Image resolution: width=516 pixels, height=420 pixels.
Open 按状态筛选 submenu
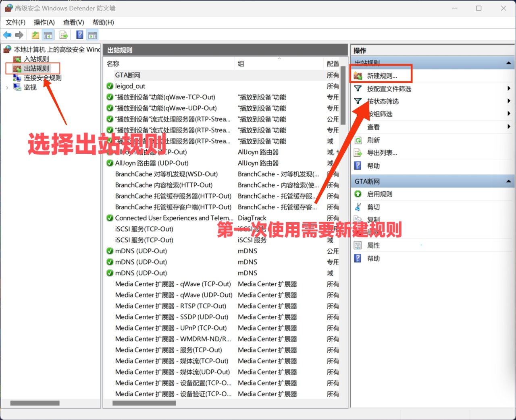click(383, 101)
